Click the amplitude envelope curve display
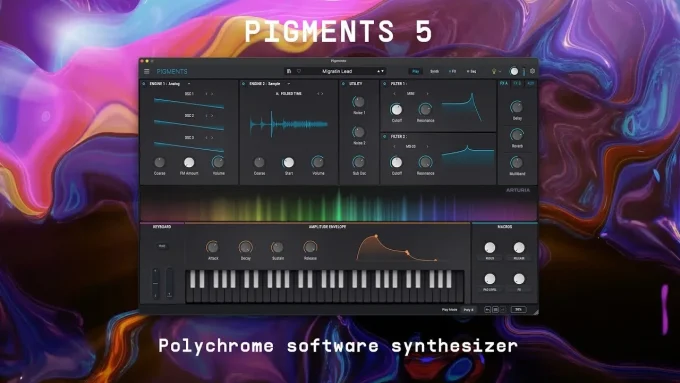The image size is (680, 383). (x=396, y=248)
